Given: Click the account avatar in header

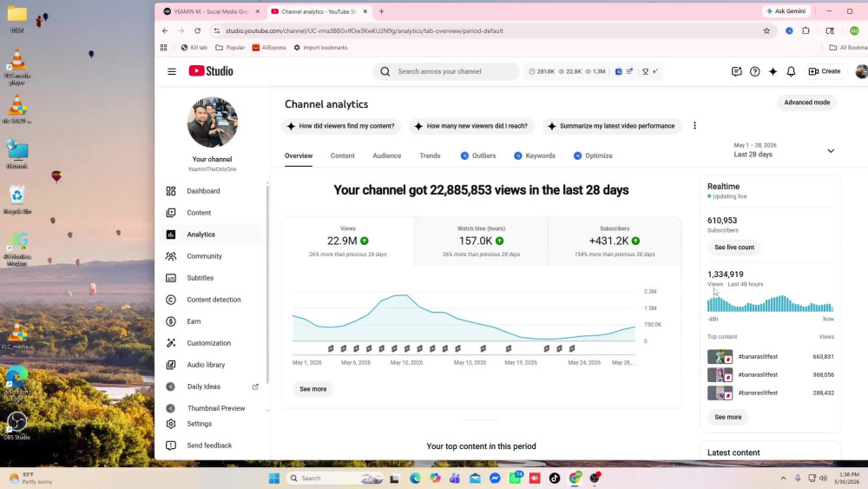Looking at the screenshot, I should pos(861,71).
